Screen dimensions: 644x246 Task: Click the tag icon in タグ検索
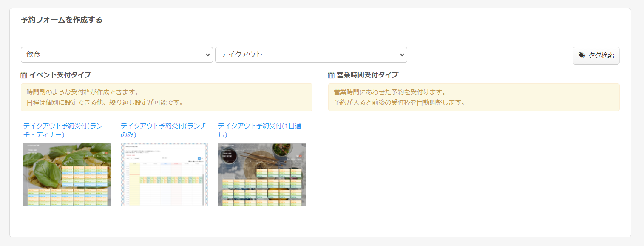tap(582, 55)
